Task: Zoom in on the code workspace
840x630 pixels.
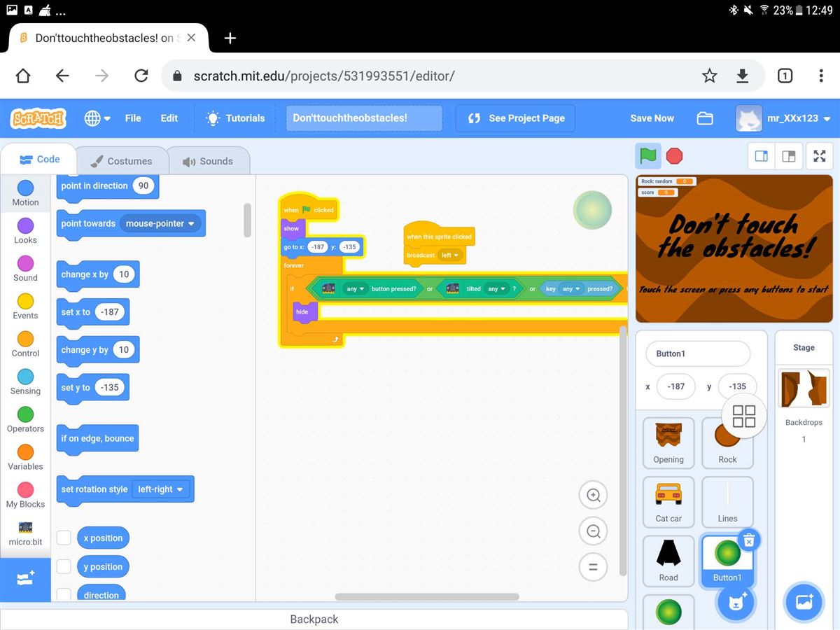Action: coord(593,496)
